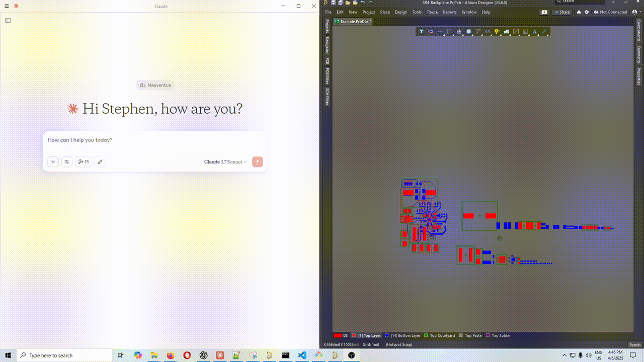
Task: Click the Altium home icon
Action: [579, 12]
